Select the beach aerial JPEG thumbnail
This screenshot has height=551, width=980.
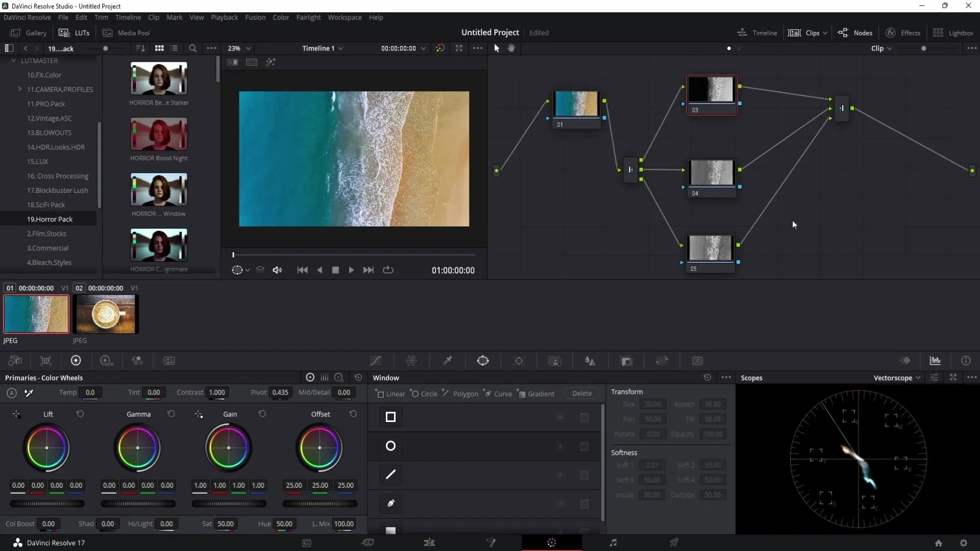point(36,314)
